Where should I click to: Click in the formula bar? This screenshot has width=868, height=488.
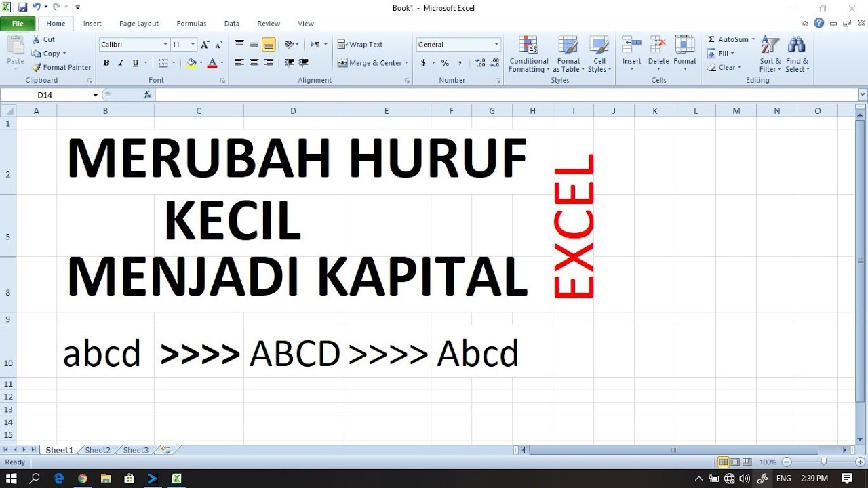tap(506, 95)
